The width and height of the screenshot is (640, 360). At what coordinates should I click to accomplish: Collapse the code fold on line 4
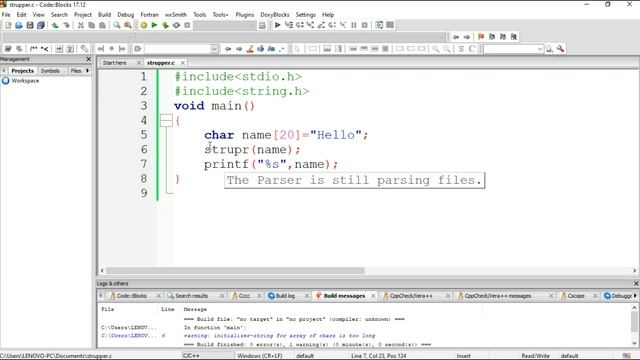[166, 120]
